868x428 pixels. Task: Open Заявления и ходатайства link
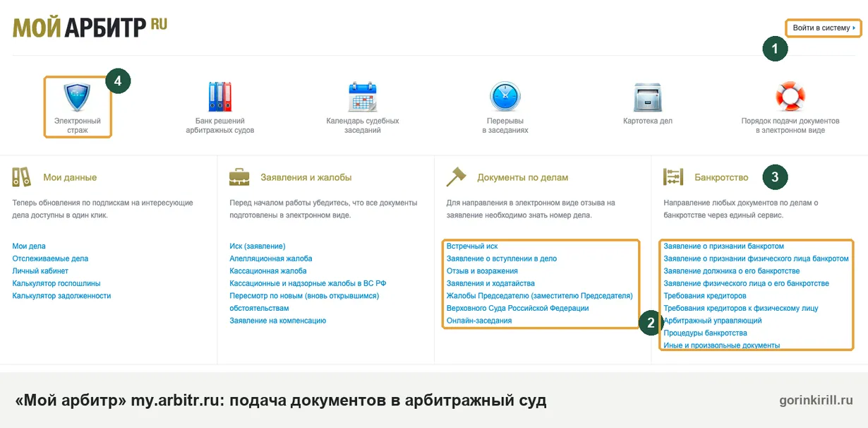490,283
